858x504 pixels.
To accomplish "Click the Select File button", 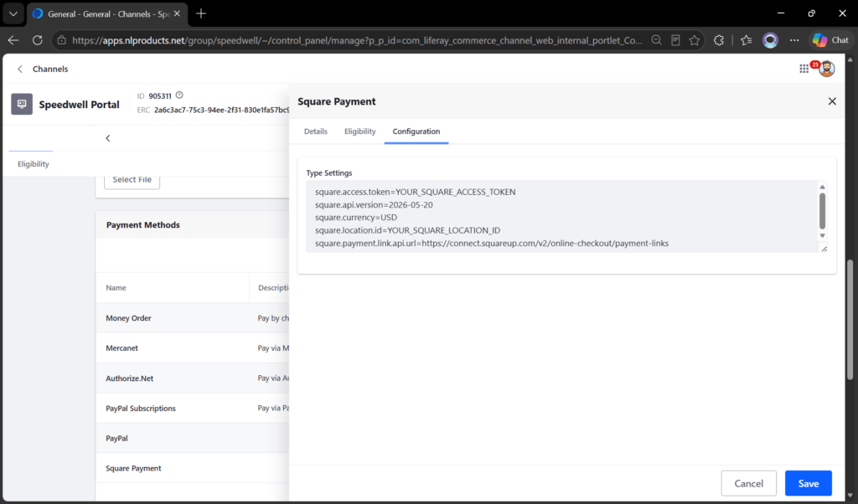I will coord(132,180).
